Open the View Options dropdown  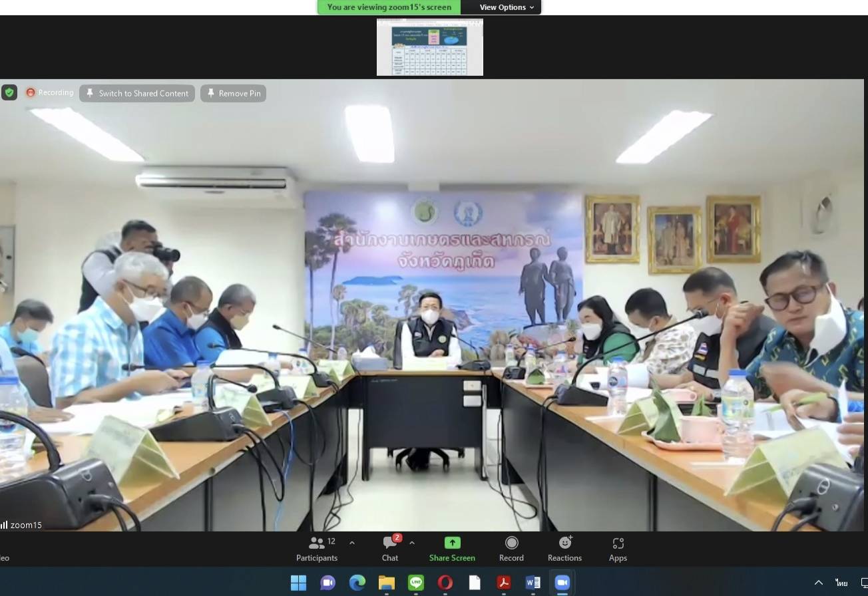click(x=507, y=7)
